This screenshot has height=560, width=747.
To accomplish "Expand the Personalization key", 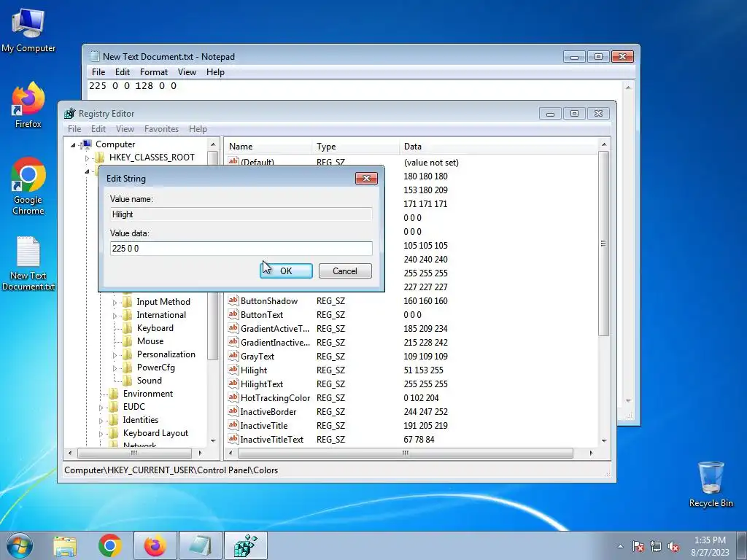I will point(115,355).
